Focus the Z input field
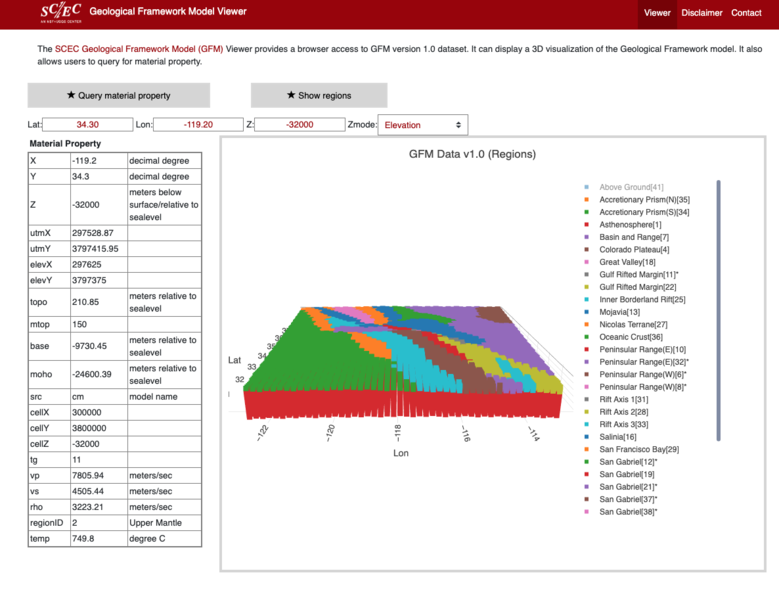Viewport: 779px width, 600px height. pos(300,125)
